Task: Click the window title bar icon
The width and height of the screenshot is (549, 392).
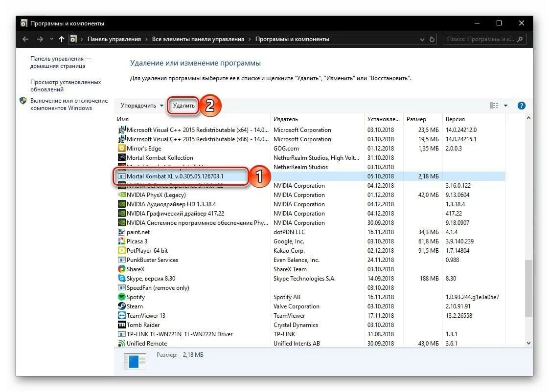Action: coord(23,23)
